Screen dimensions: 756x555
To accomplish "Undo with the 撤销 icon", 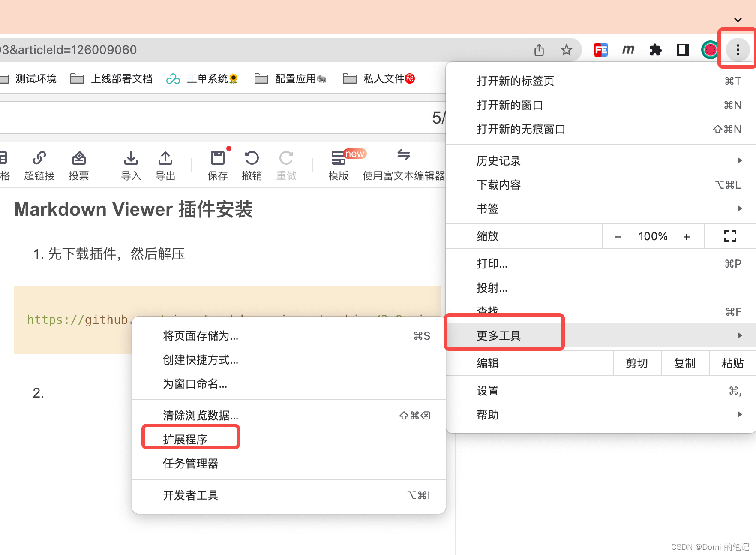I will 252,166.
